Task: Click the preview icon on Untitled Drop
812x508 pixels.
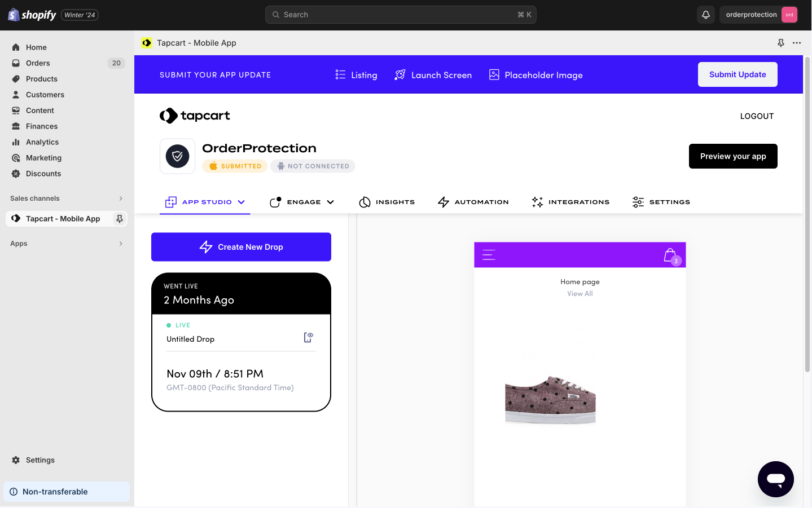Action: 308,337
